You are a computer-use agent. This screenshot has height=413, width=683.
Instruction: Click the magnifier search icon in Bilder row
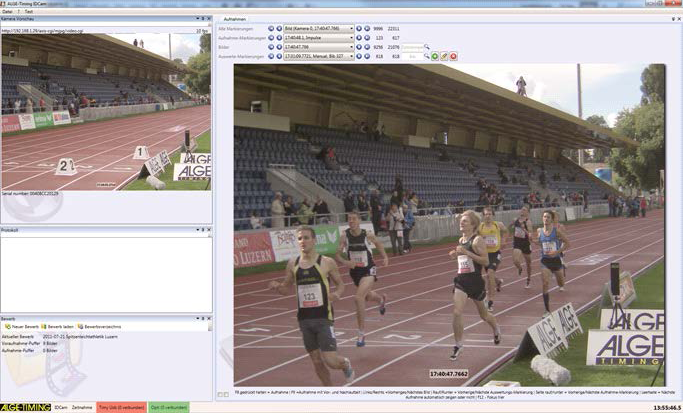427,47
